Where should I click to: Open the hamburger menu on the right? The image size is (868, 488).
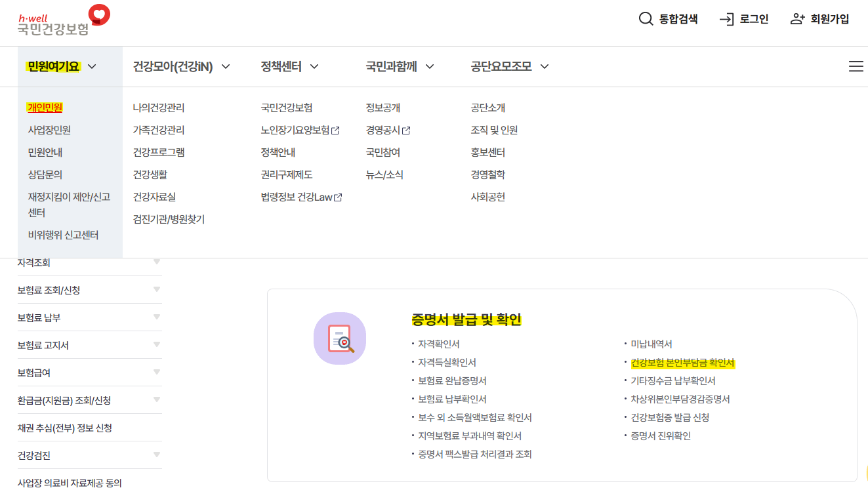(856, 66)
